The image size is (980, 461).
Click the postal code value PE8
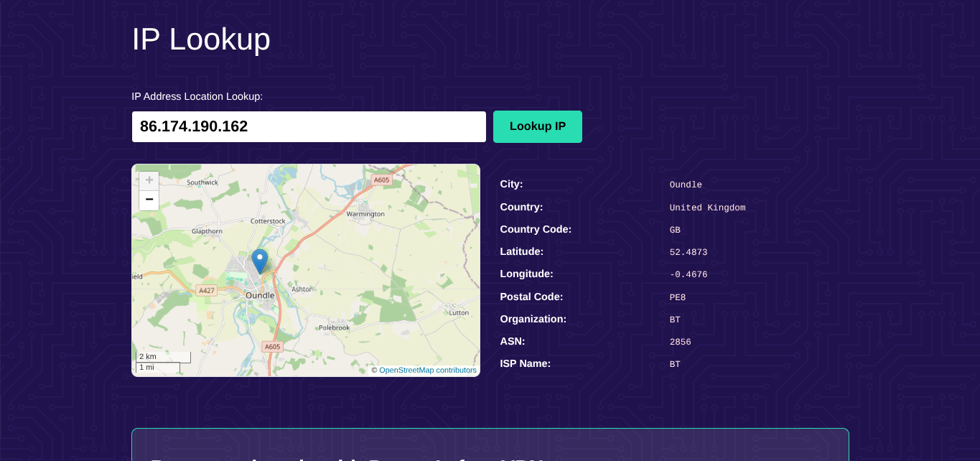click(678, 297)
